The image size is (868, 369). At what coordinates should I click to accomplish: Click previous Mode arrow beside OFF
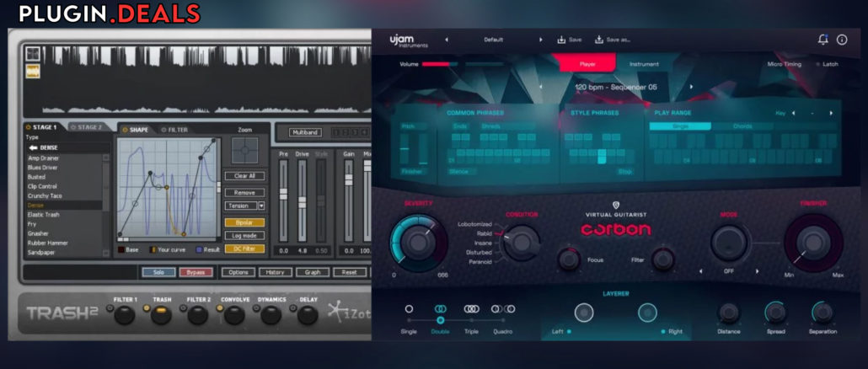point(700,271)
